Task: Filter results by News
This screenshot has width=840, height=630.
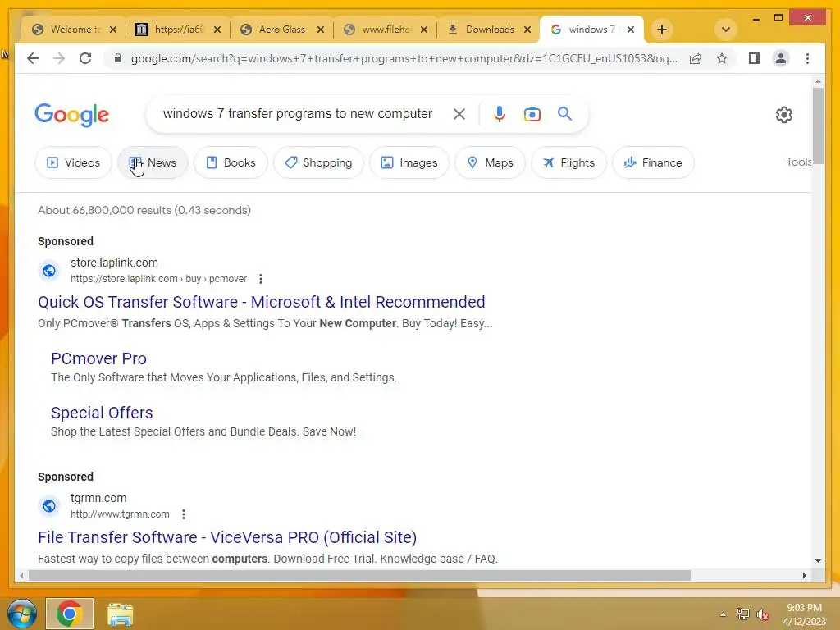Action: point(153,162)
